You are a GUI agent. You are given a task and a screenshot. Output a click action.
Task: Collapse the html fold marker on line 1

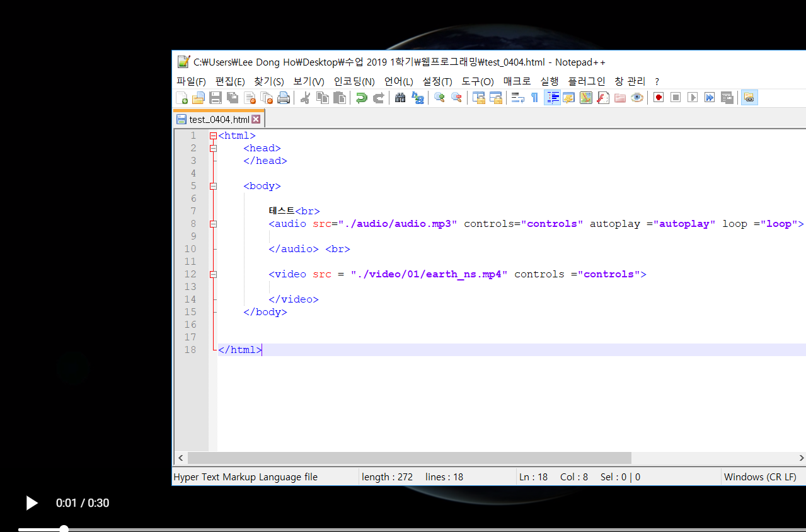coord(213,136)
